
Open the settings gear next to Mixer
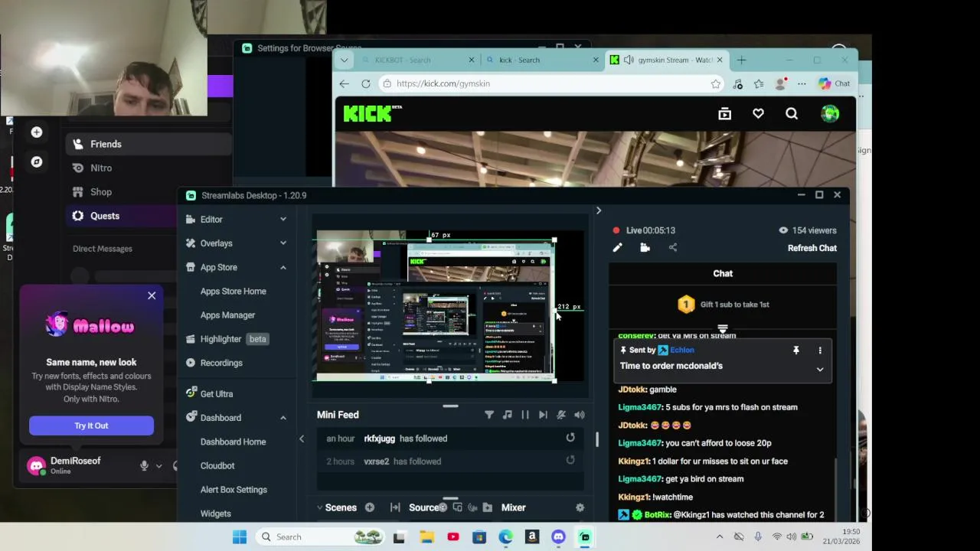pos(580,507)
